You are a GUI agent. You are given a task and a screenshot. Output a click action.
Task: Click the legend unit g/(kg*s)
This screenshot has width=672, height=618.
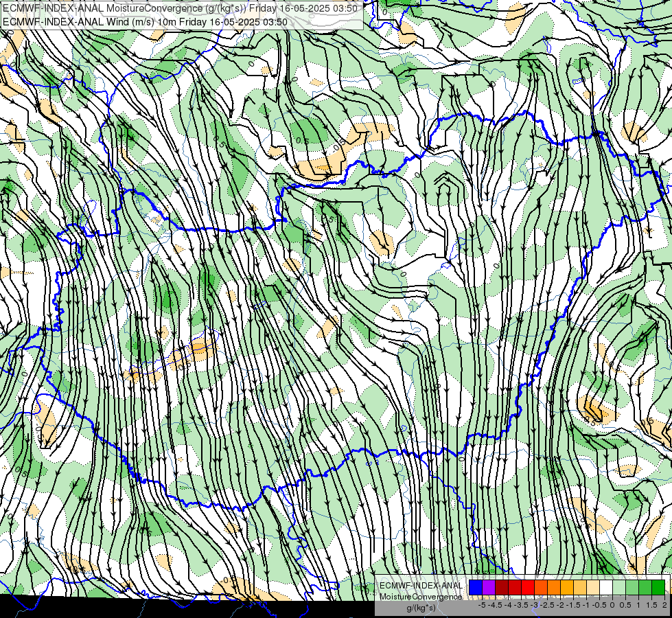click(x=421, y=608)
